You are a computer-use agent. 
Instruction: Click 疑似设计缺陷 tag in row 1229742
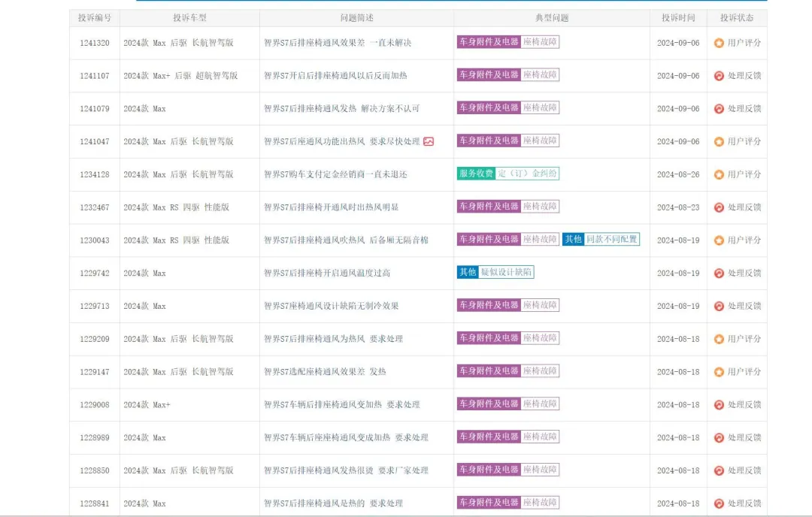click(506, 272)
